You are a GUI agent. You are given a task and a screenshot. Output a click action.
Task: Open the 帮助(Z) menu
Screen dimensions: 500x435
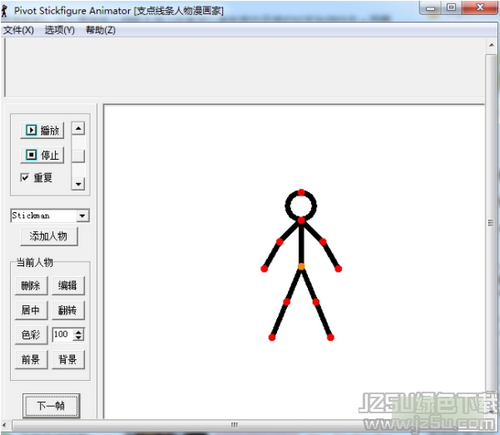coord(101,30)
